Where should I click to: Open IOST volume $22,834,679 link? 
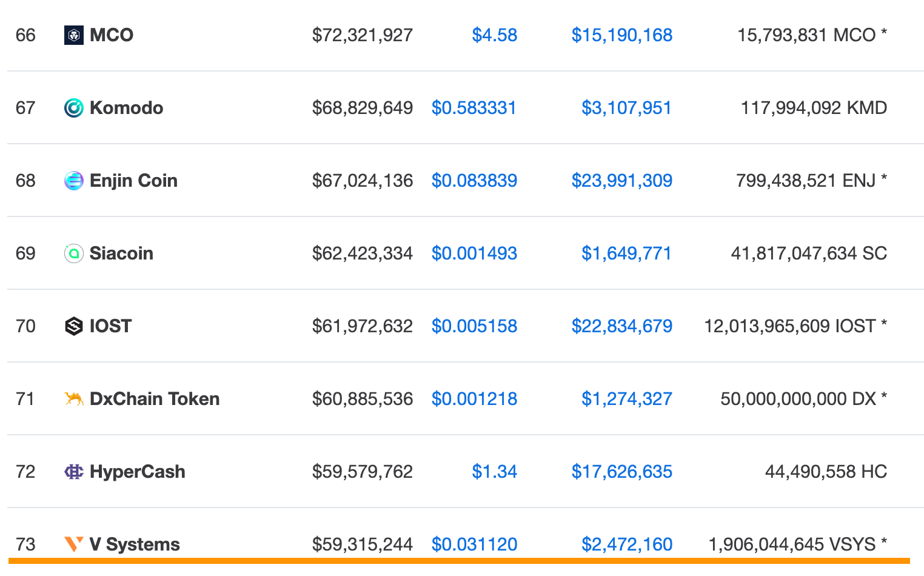click(622, 326)
